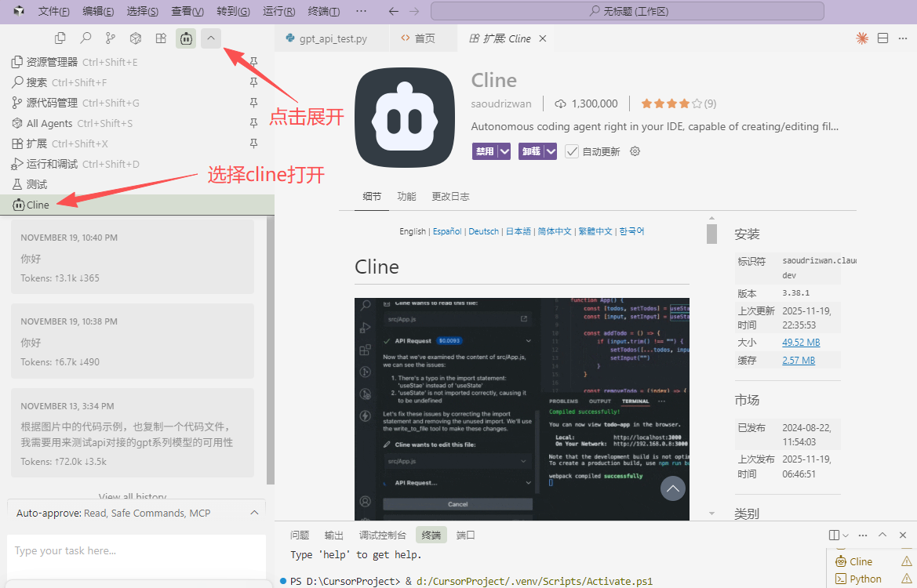Go back with the left arrow
The height and width of the screenshot is (588, 917).
[x=394, y=11]
